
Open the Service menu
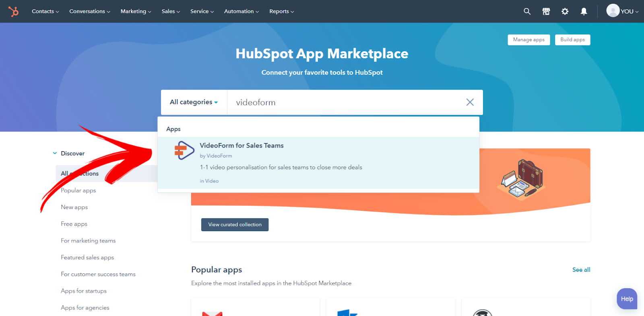coord(202,11)
